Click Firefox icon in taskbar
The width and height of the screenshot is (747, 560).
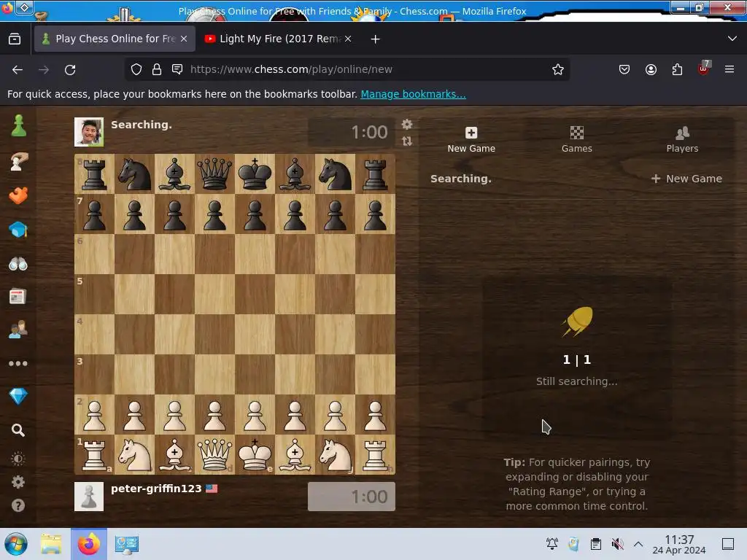89,544
